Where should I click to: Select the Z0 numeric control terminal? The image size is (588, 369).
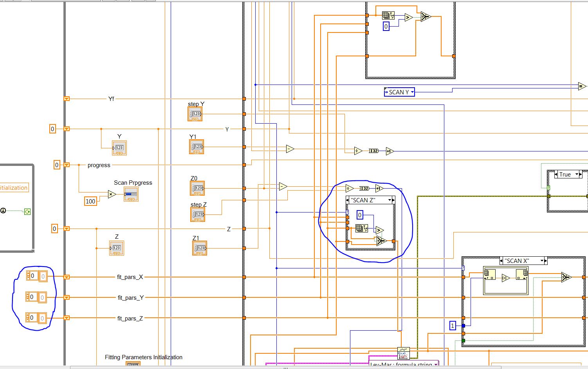[x=197, y=188]
